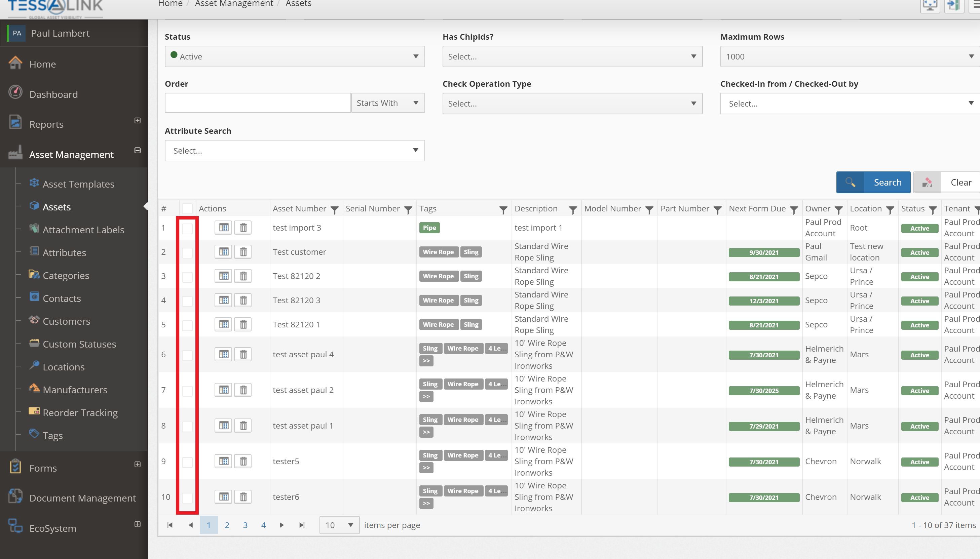Tick checkbox for Test 82120 2
This screenshot has width=980, height=559.
tap(187, 277)
